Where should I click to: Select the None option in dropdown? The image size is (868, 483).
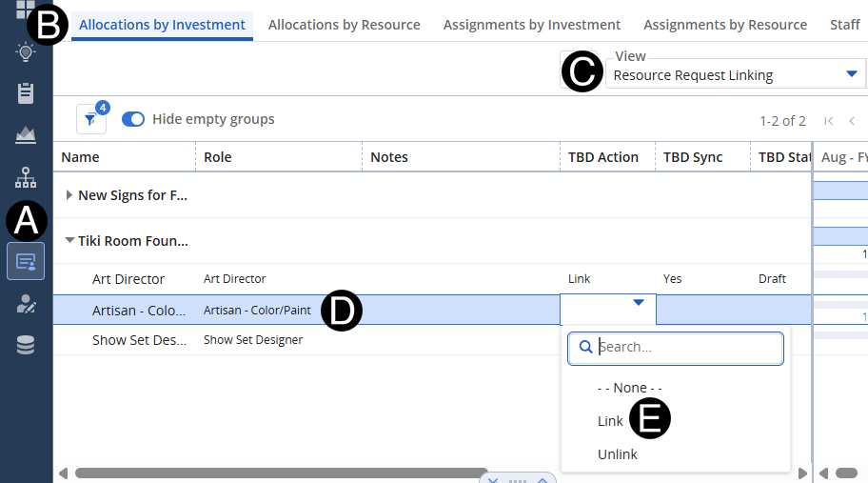click(629, 388)
